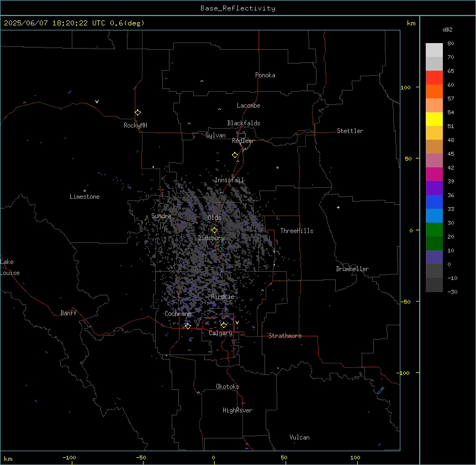Pick the light blue 30-33 dBZ swatch
The width and height of the screenshot is (476, 465).
pos(434,216)
